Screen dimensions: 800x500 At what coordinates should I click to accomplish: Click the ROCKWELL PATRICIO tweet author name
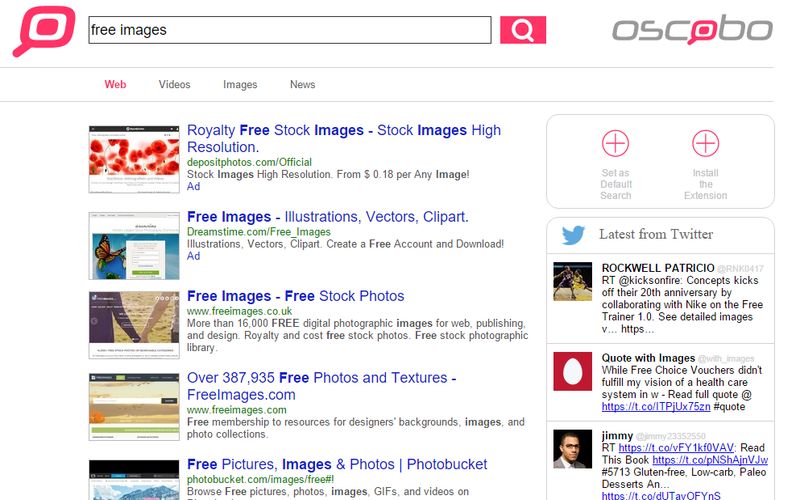pos(658,268)
